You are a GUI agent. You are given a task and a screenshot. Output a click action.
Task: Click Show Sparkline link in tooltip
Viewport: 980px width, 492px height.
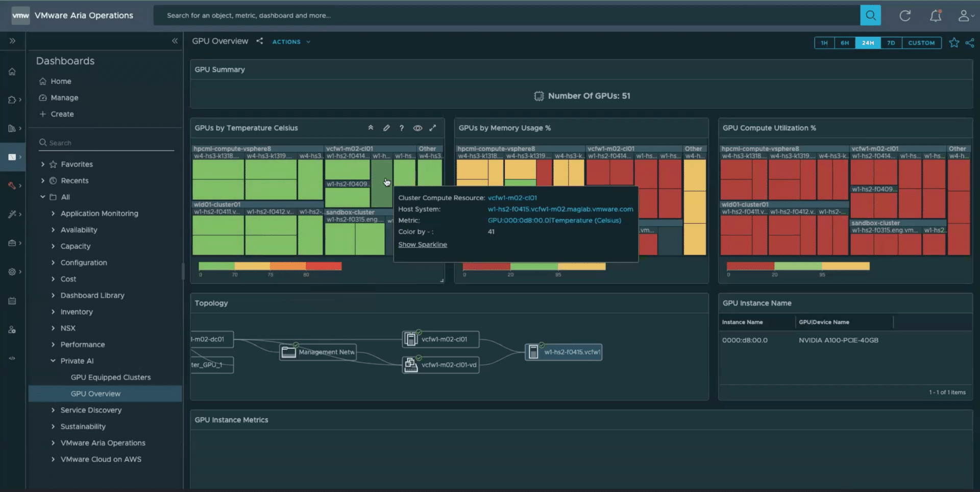click(x=423, y=244)
